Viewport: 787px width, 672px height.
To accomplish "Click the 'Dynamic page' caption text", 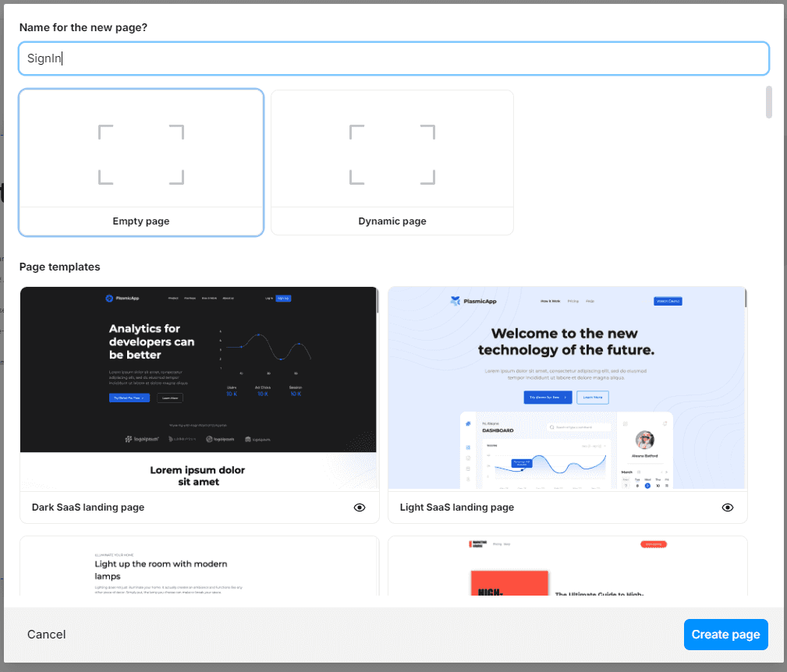I will tap(392, 221).
